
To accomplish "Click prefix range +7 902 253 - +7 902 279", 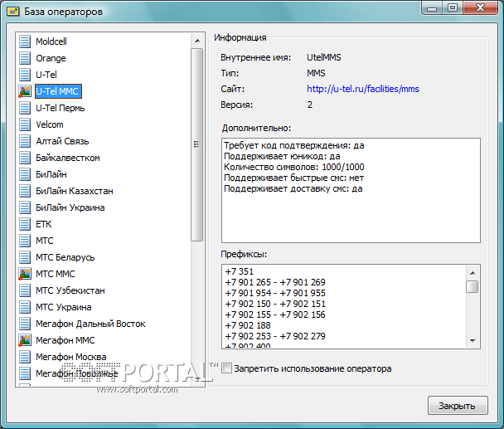I will tap(275, 336).
